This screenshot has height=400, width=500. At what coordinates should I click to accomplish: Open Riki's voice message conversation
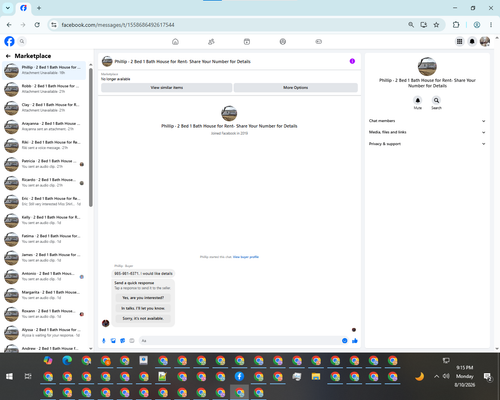click(x=44, y=145)
